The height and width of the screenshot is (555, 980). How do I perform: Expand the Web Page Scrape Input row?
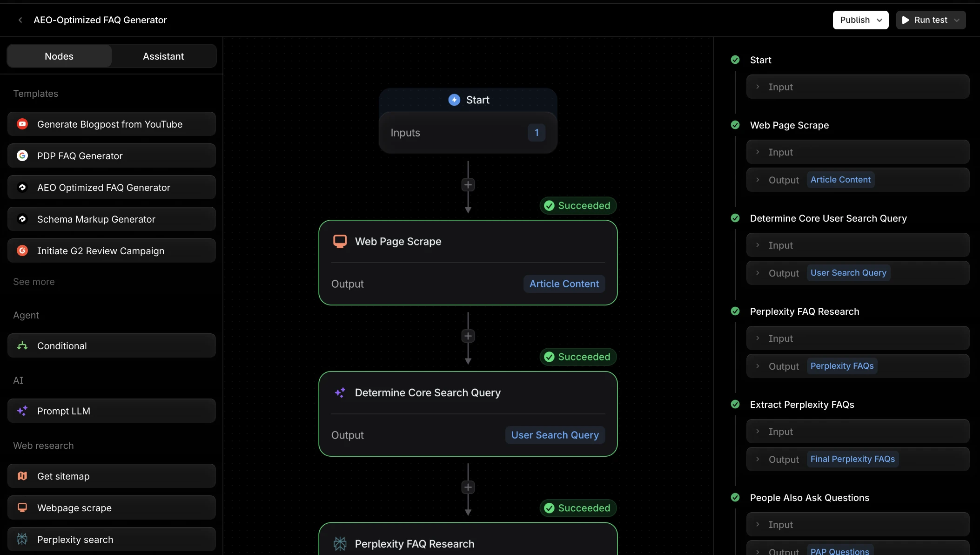858,152
